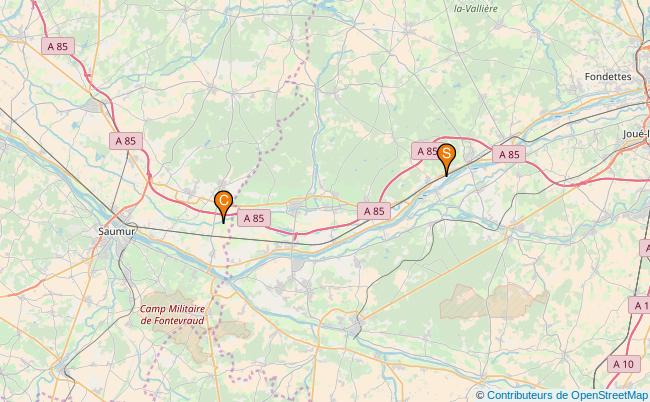The image size is (650, 402).
Task: Click the A 85 road shield near Saumur marker C
Action: [254, 218]
